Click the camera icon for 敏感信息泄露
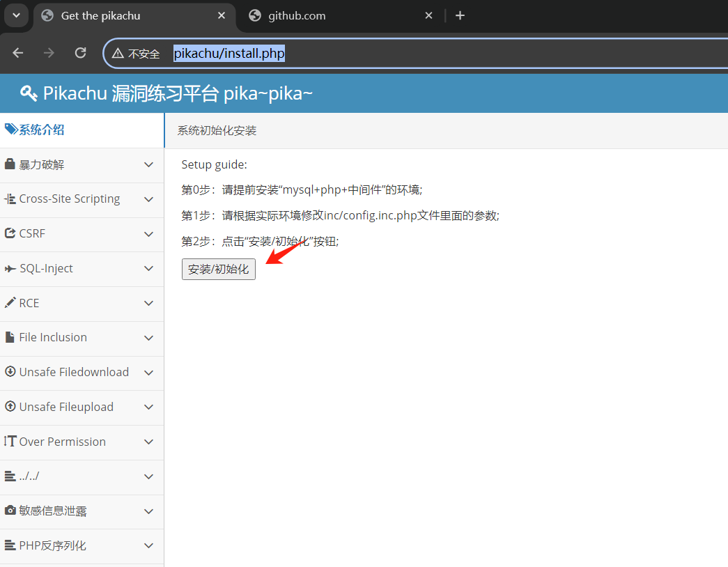 [x=10, y=510]
